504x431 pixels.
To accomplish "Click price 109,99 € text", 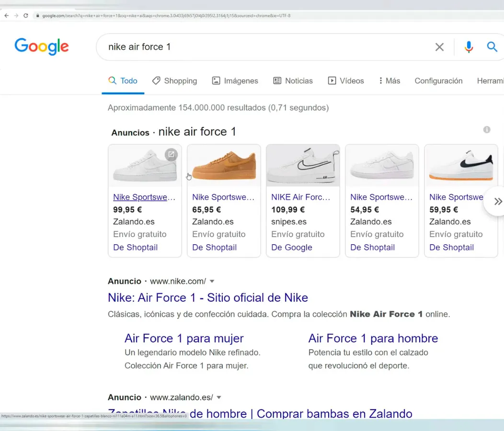I will (x=288, y=210).
